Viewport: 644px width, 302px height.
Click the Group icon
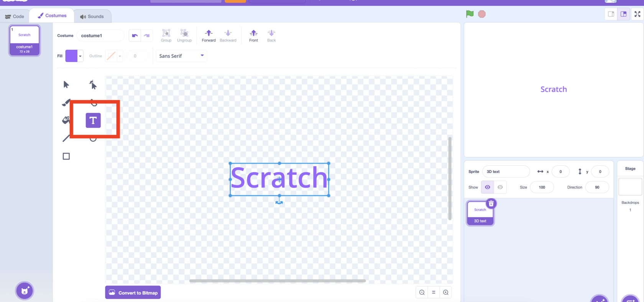(x=166, y=35)
